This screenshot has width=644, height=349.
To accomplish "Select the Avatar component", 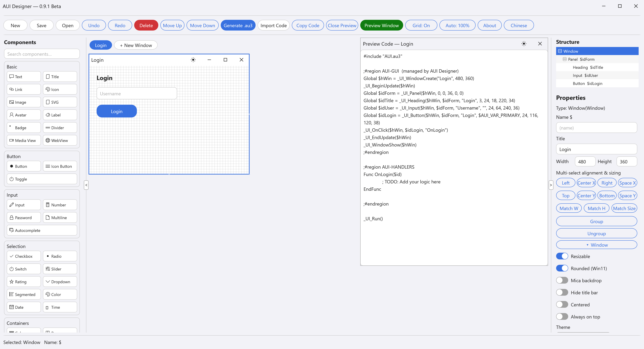I will point(24,115).
